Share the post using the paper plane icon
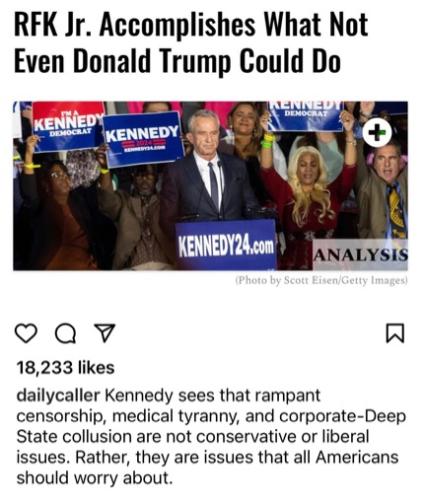The height and width of the screenshot is (500, 424). (105, 332)
